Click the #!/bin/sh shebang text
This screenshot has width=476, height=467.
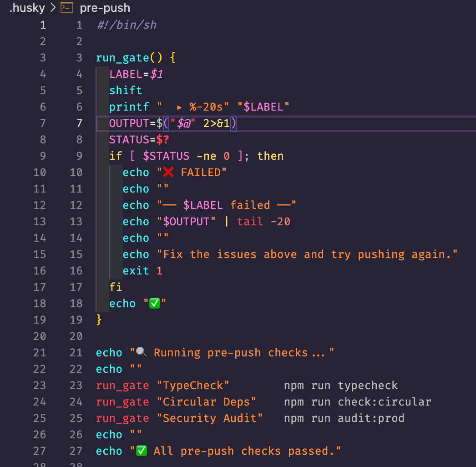127,25
